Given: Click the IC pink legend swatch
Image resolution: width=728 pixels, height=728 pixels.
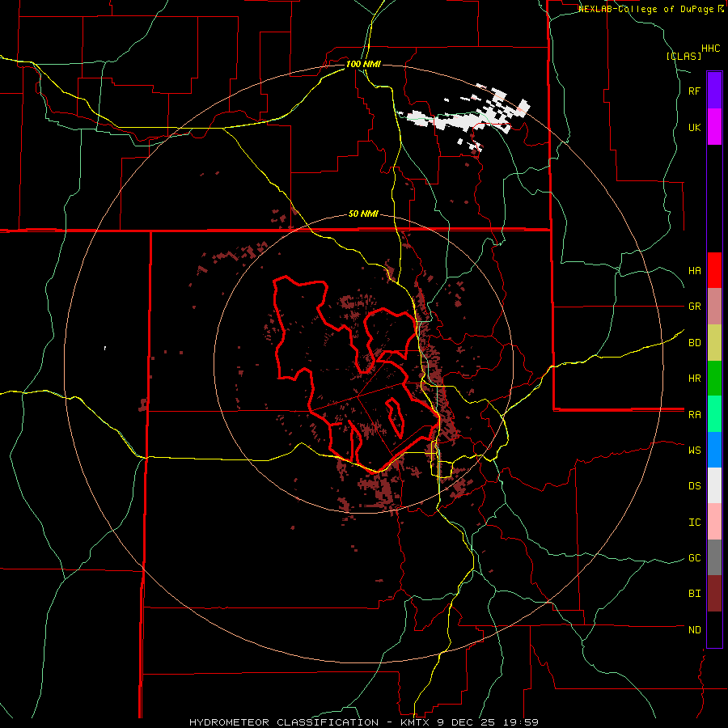Looking at the screenshot, I should point(714,522).
